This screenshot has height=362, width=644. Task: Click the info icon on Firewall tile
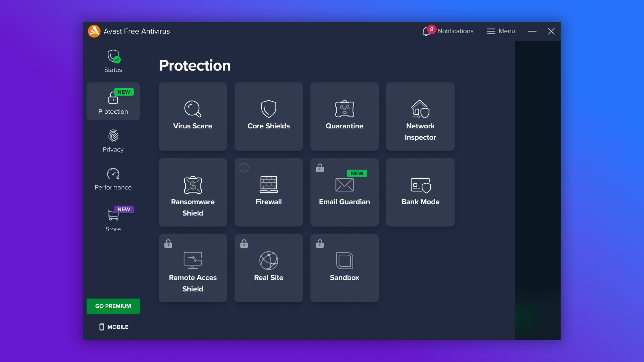(244, 168)
